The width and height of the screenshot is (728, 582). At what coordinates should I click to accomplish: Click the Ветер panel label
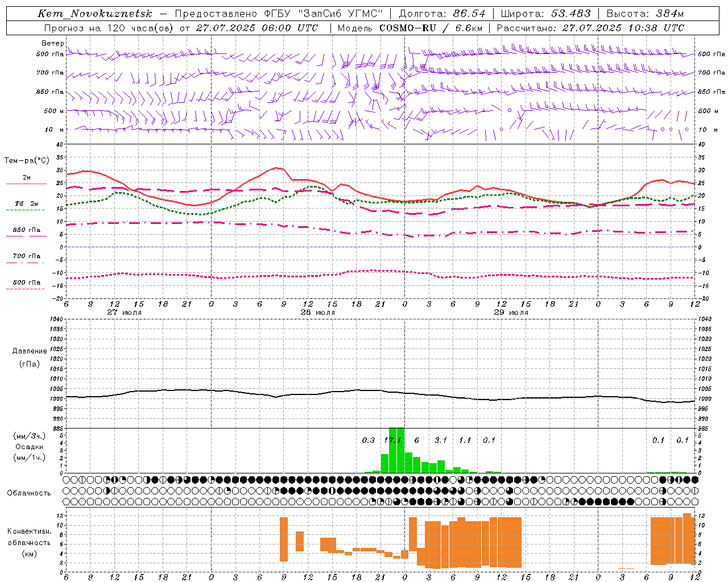tap(52, 43)
